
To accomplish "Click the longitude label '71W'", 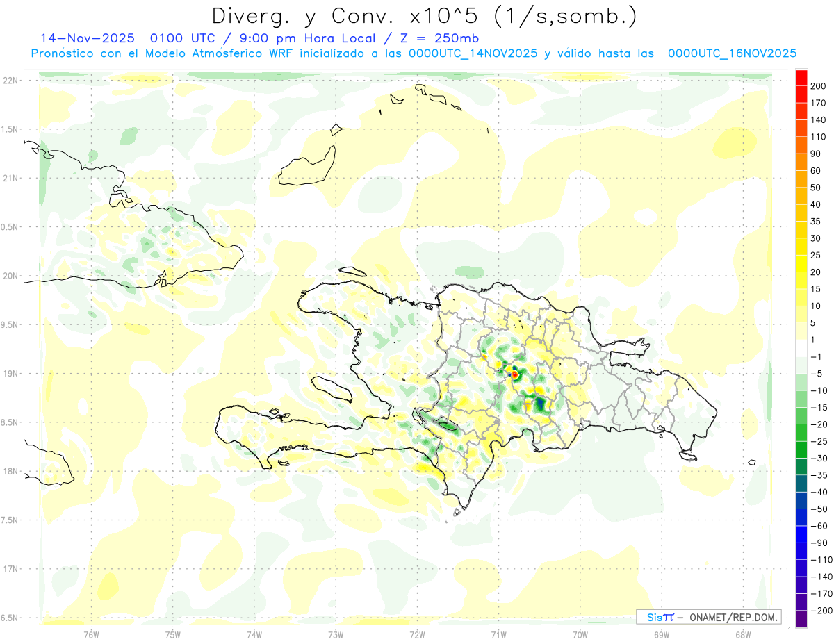I will [x=498, y=634].
